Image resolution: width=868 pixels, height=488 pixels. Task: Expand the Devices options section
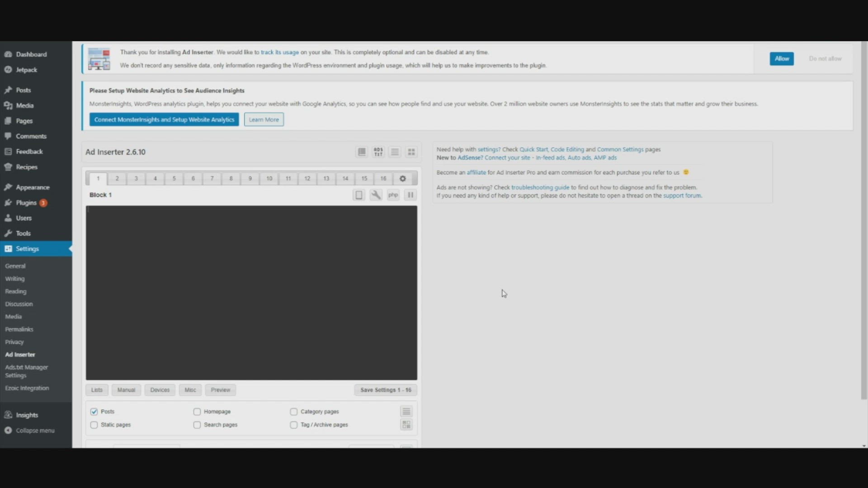pyautogui.click(x=160, y=390)
